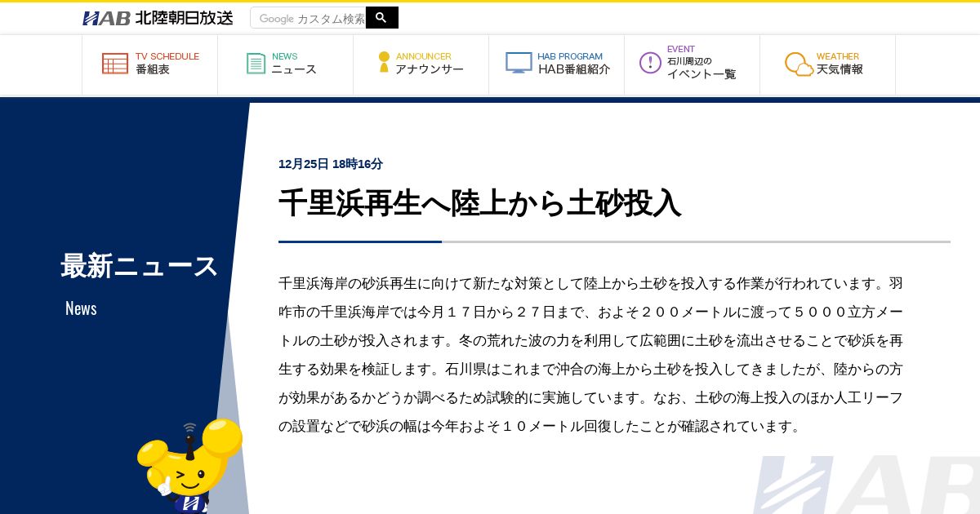This screenshot has width=980, height=514.
Task: Open the HAB番組紹介 menu item
Action: pyautogui.click(x=556, y=64)
